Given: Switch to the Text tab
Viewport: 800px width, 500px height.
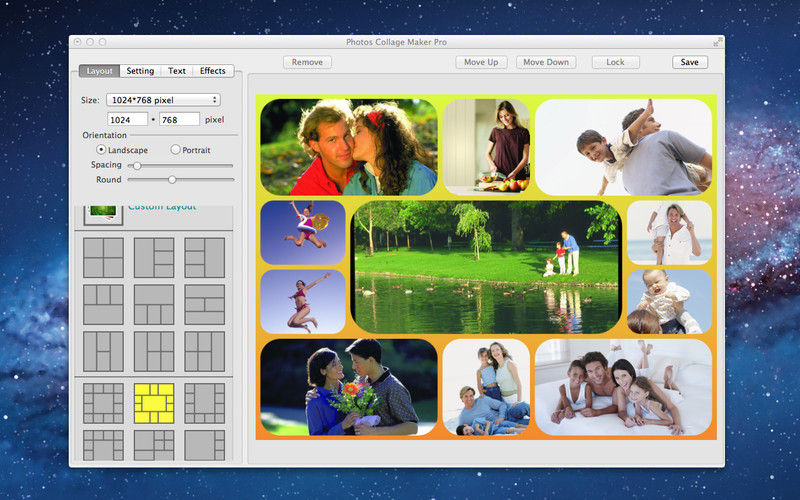Looking at the screenshot, I should click(177, 71).
